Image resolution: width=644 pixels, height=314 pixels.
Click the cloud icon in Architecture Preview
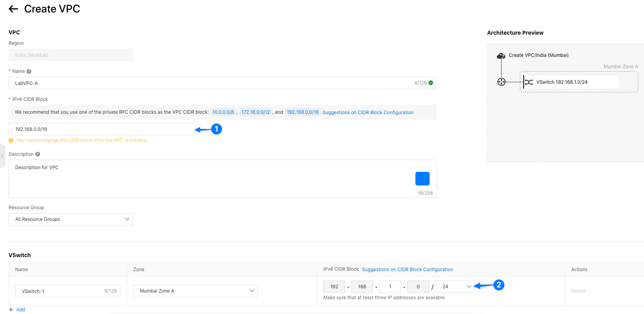tap(501, 56)
